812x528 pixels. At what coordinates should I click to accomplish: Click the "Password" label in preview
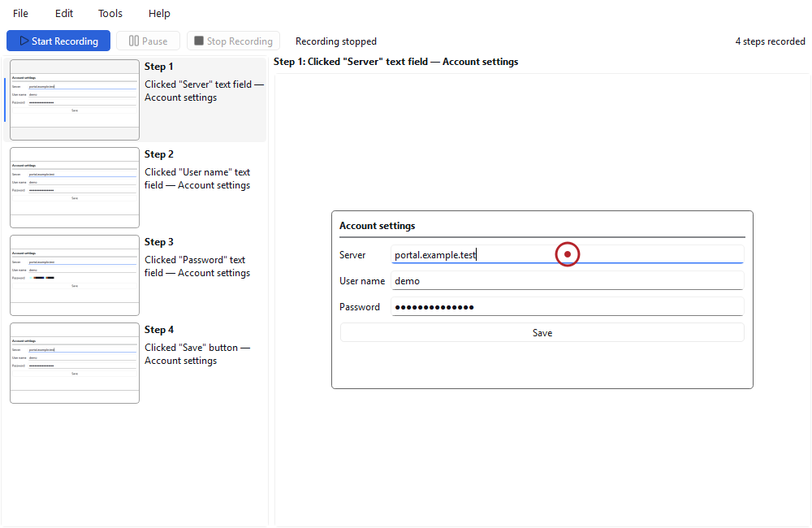(x=360, y=307)
